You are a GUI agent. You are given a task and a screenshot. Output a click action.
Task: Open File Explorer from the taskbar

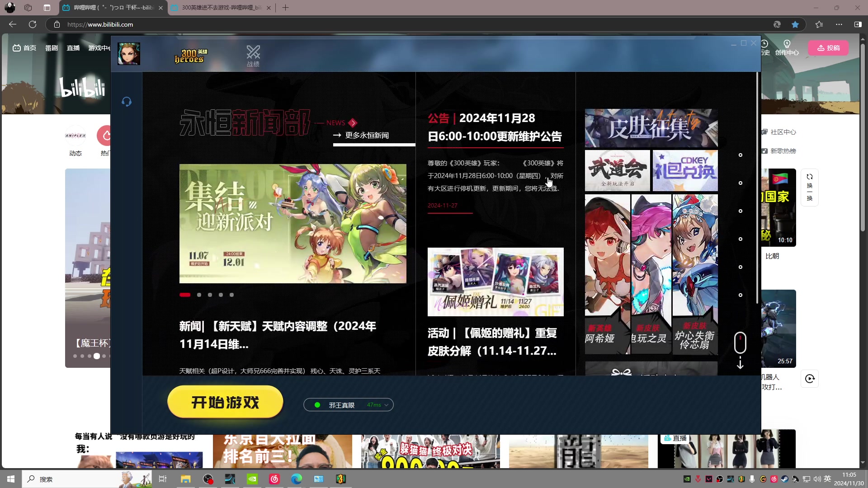[186, 479]
